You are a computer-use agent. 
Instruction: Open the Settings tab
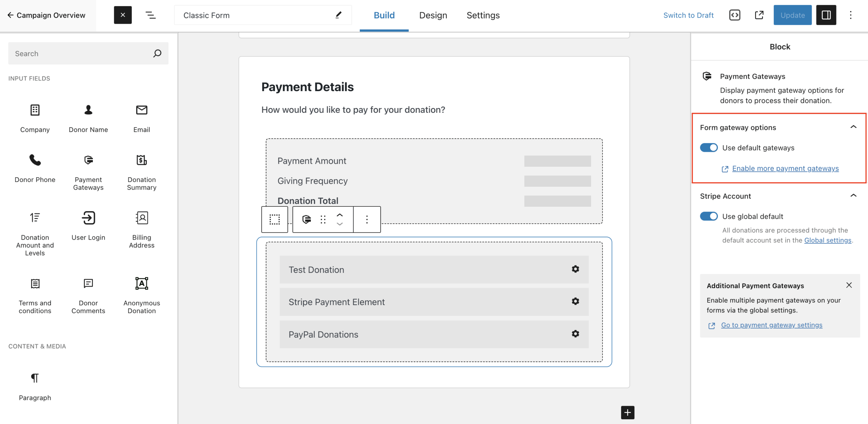click(x=483, y=15)
